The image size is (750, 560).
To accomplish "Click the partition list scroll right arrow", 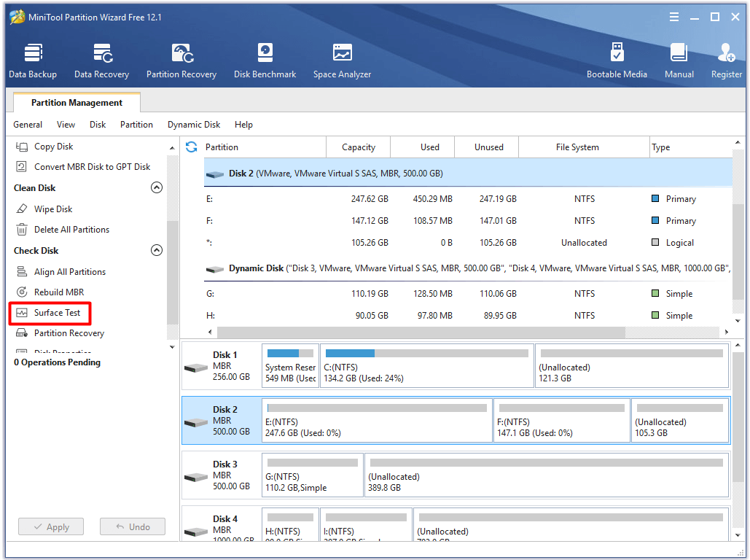I will pos(727,332).
